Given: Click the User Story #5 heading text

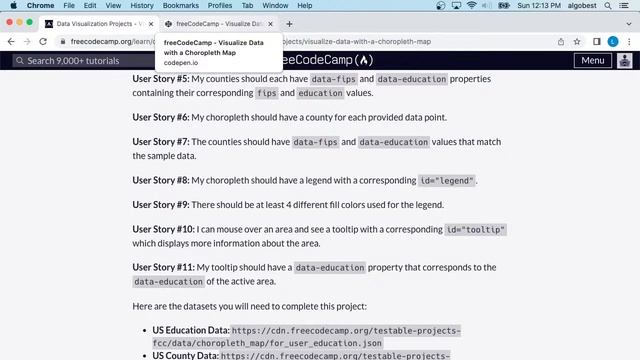Looking at the screenshot, I should tap(161, 79).
